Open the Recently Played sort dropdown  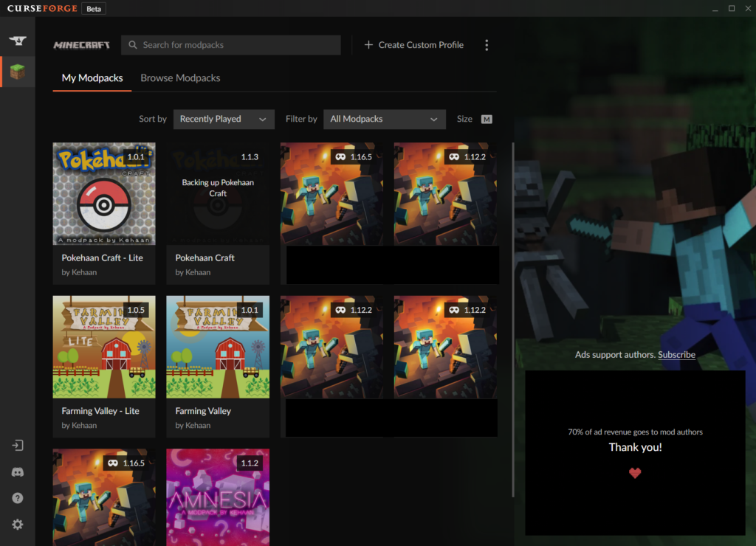[224, 119]
